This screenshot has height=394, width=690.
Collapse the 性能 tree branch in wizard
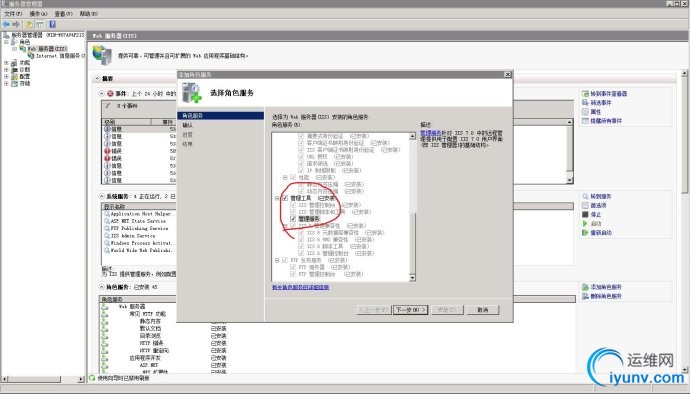285,177
